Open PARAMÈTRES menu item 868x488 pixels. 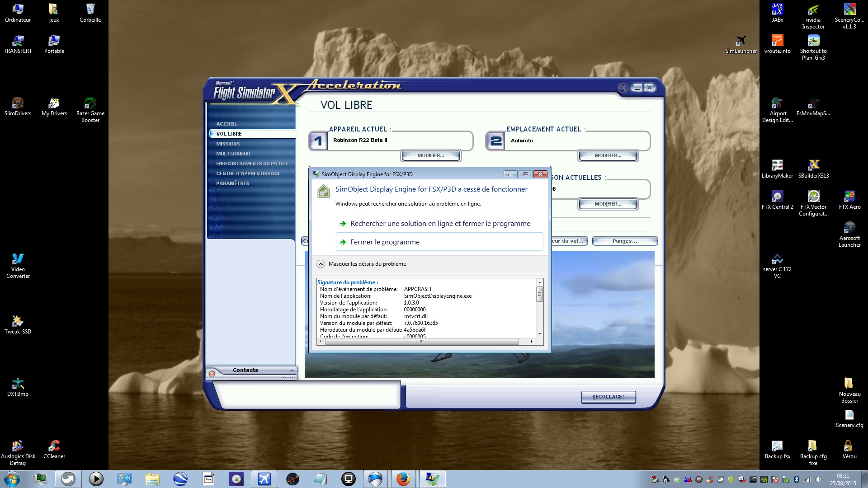[232, 183]
